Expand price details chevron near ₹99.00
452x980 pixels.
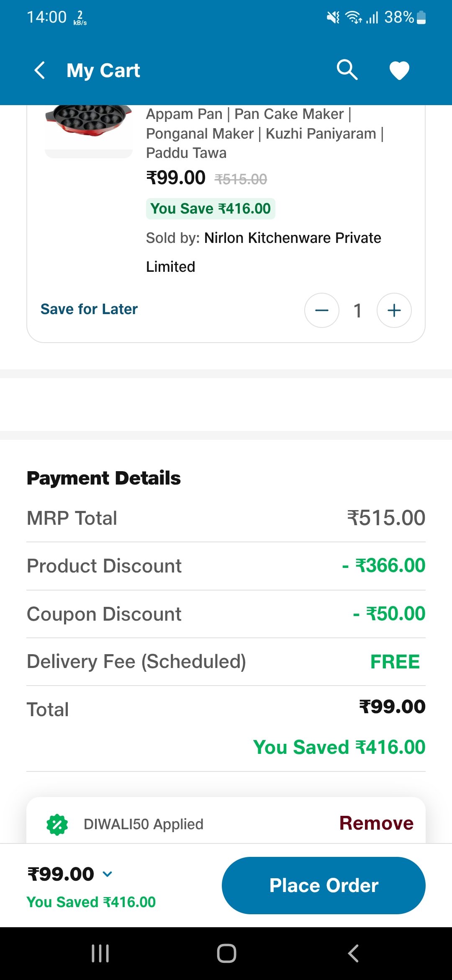tap(108, 874)
